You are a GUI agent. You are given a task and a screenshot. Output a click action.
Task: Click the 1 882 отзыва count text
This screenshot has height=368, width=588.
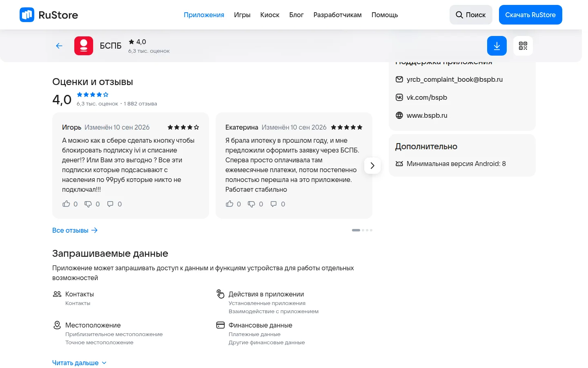tap(140, 104)
